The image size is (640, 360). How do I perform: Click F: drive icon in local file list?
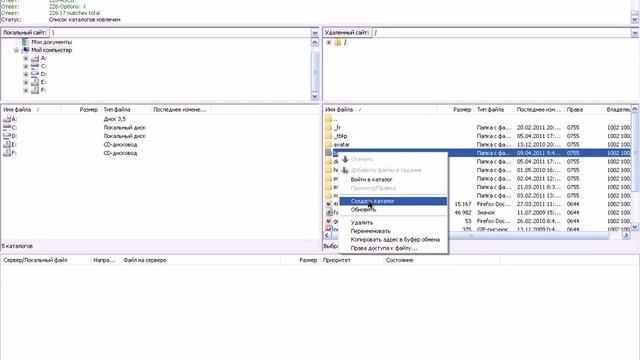tap(7, 153)
